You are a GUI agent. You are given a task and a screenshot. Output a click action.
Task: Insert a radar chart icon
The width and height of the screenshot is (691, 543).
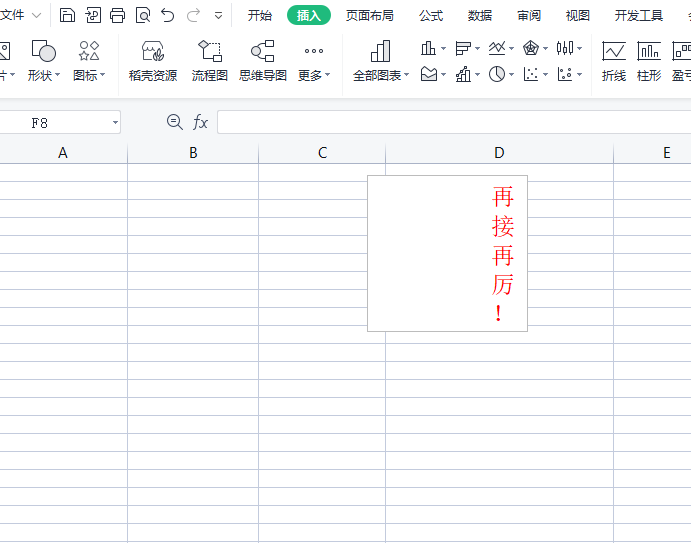[531, 48]
